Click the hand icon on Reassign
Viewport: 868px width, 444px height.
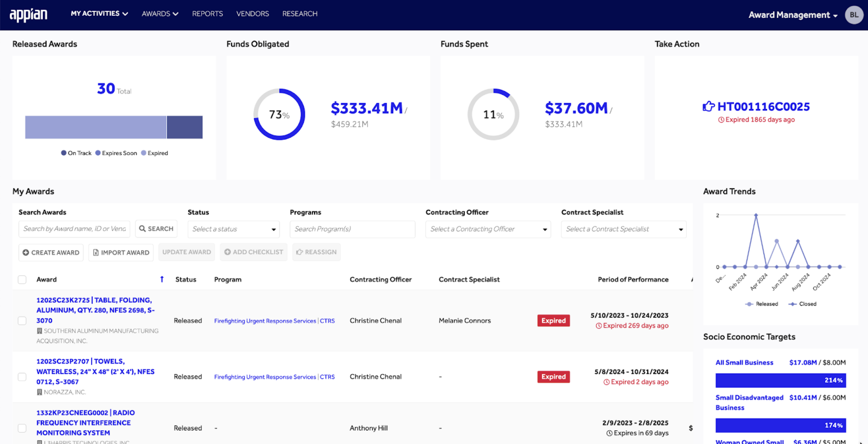[x=299, y=252]
